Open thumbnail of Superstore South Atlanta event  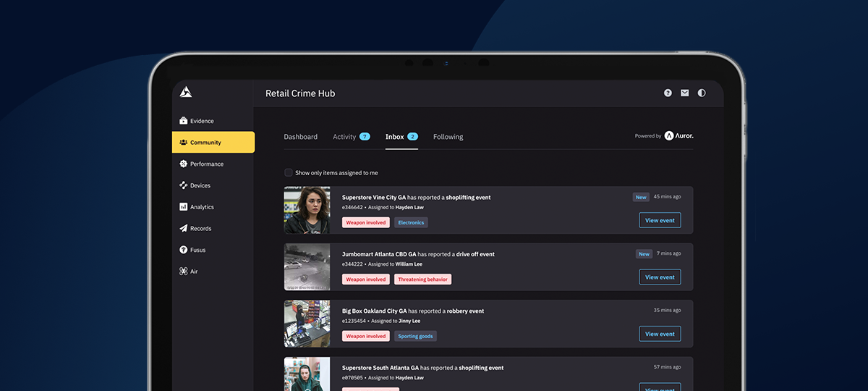307,374
